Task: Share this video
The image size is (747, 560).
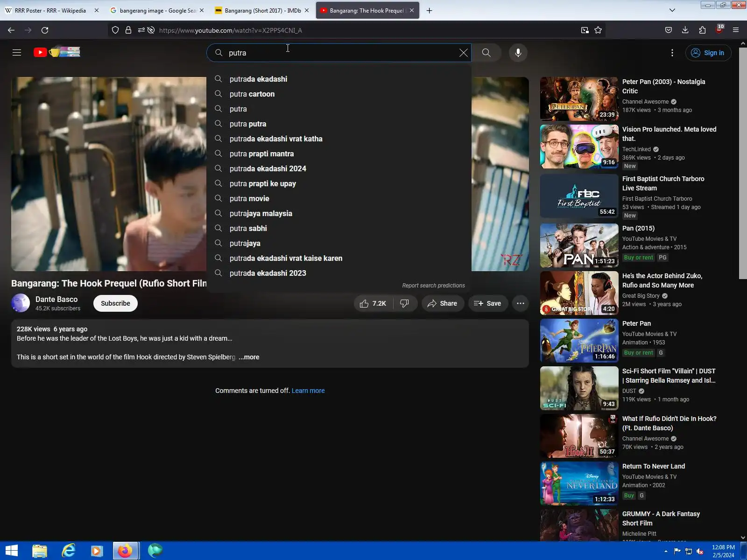Action: tap(443, 303)
